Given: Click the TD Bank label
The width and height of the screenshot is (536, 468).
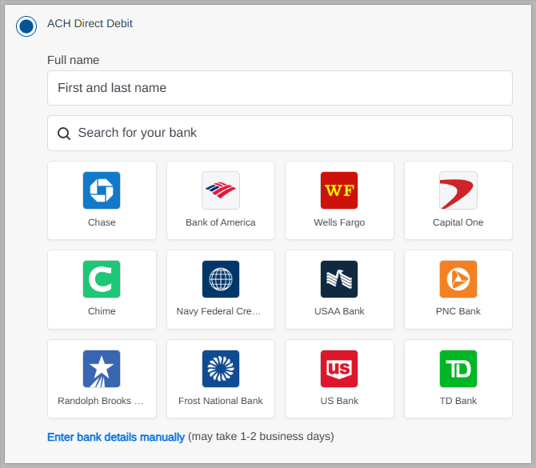Looking at the screenshot, I should (458, 401).
